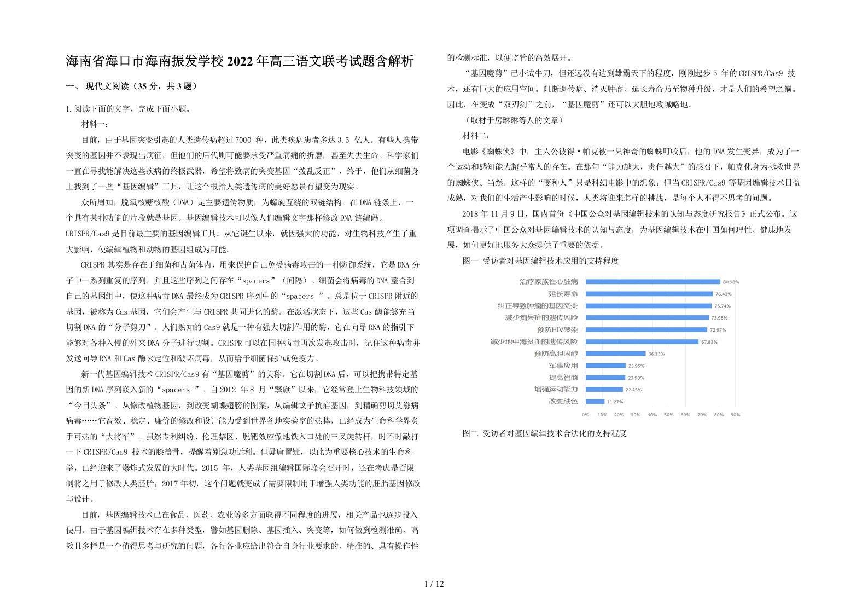This screenshot has height=614, width=868.
Task: Click the line 1.阅读下面的文字，完成下面小题。
Action: click(x=129, y=109)
